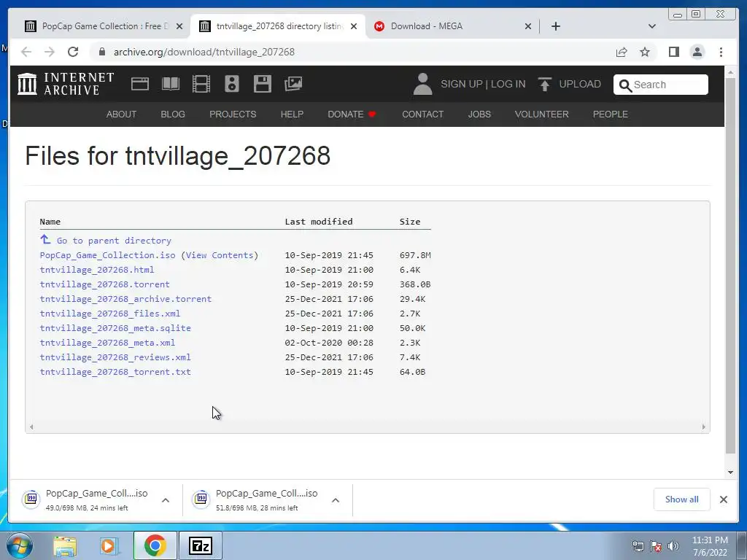Viewport: 747px width, 560px height.
Task: Open the Texts book icon
Action: click(171, 84)
